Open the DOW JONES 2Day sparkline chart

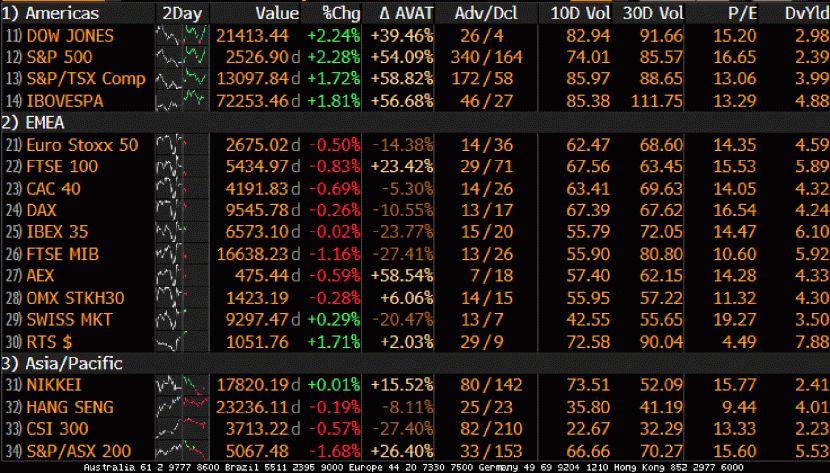click(x=182, y=35)
